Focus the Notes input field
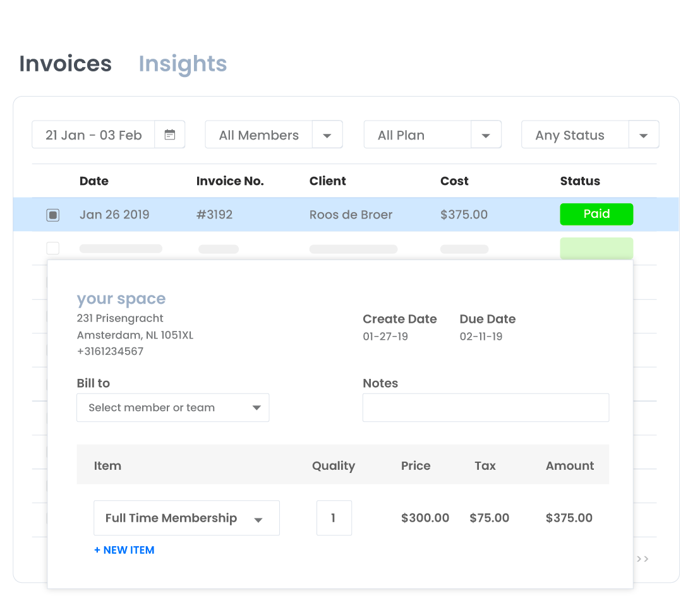The height and width of the screenshot is (610, 700). [x=486, y=407]
